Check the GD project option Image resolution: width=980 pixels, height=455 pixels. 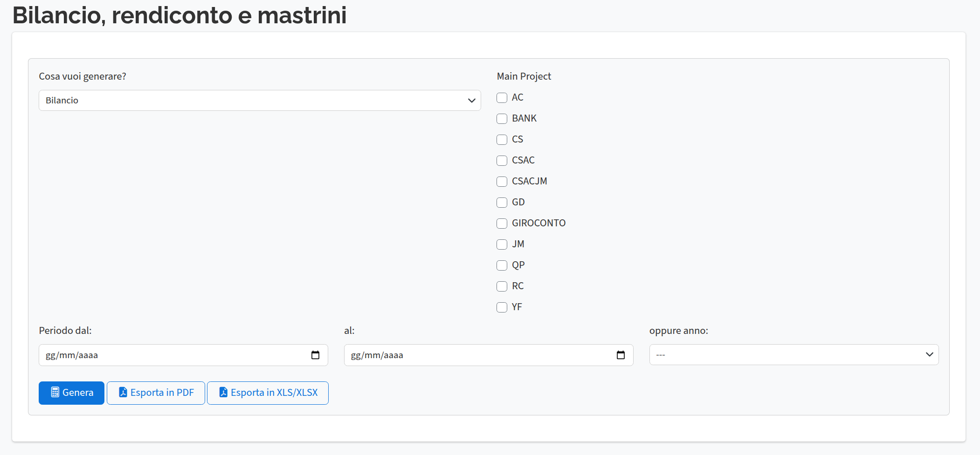502,203
